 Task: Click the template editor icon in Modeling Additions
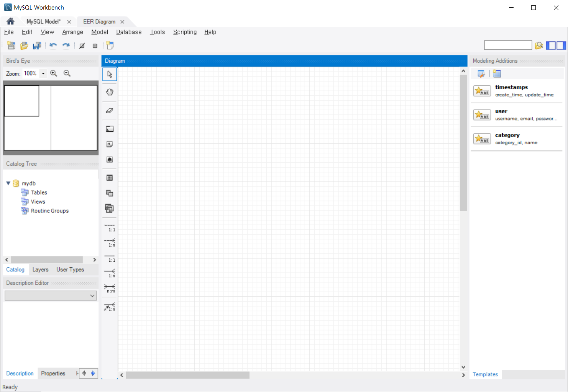pos(481,73)
